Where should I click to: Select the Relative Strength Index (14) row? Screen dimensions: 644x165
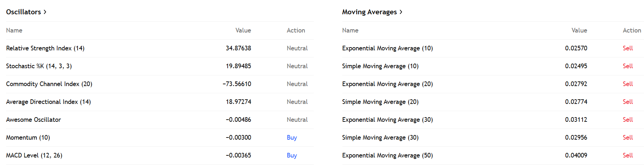[x=45, y=48]
